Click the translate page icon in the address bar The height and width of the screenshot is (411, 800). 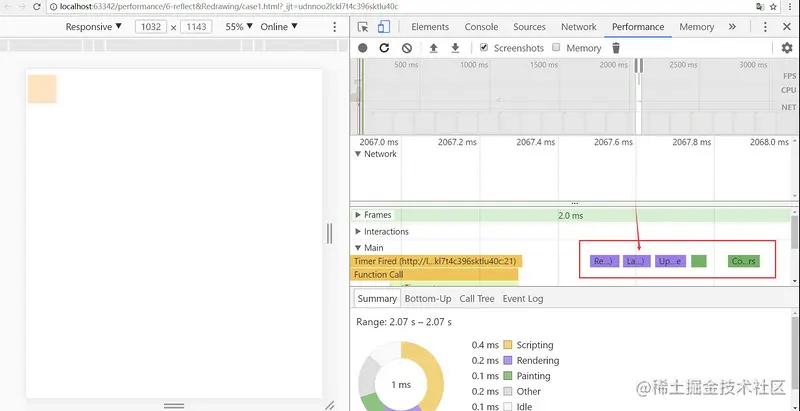tap(760, 7)
